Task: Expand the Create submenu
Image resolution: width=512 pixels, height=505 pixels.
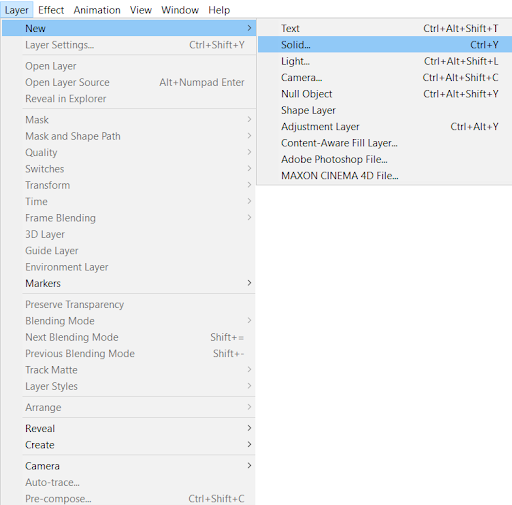Action: 129,445
